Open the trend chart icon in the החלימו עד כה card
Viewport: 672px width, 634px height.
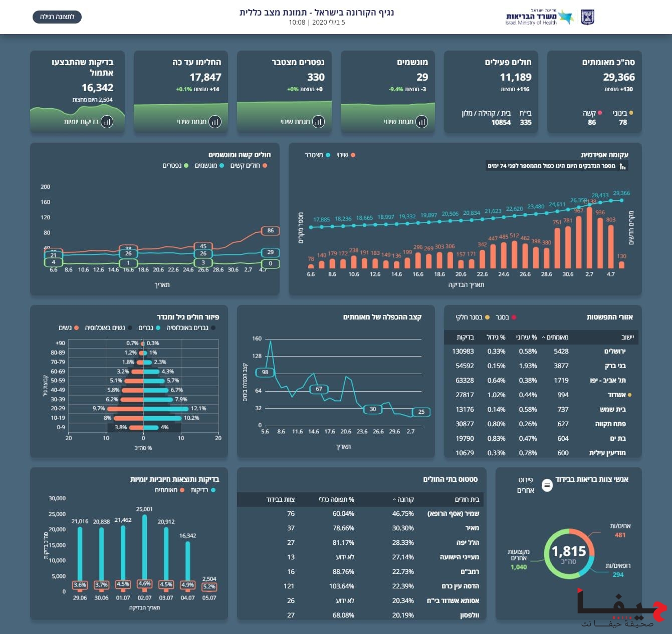point(214,122)
